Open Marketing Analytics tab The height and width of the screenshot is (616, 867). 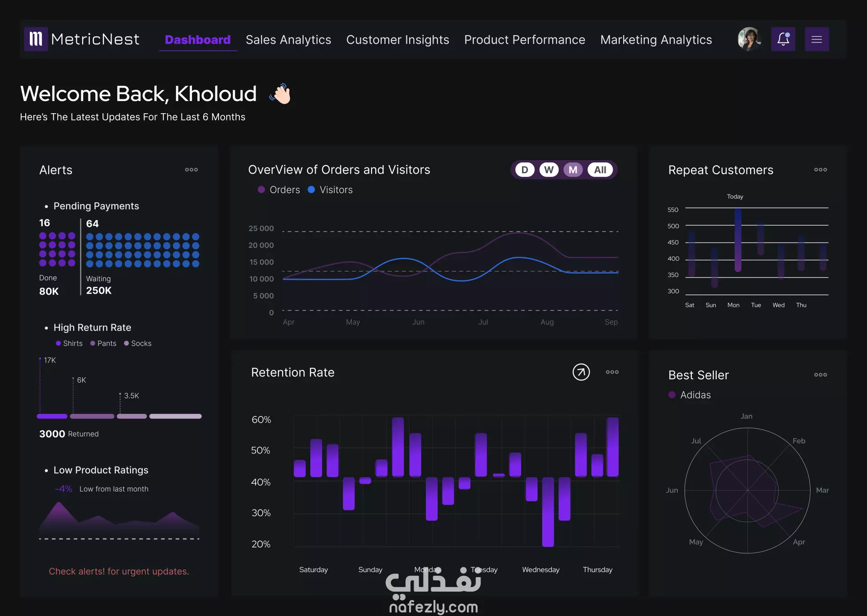656,40
